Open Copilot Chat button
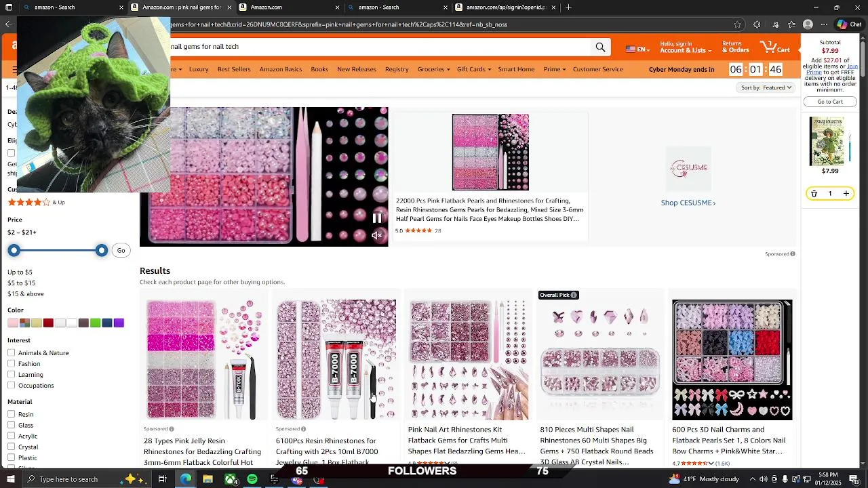Image resolution: width=868 pixels, height=488 pixels. (849, 24)
